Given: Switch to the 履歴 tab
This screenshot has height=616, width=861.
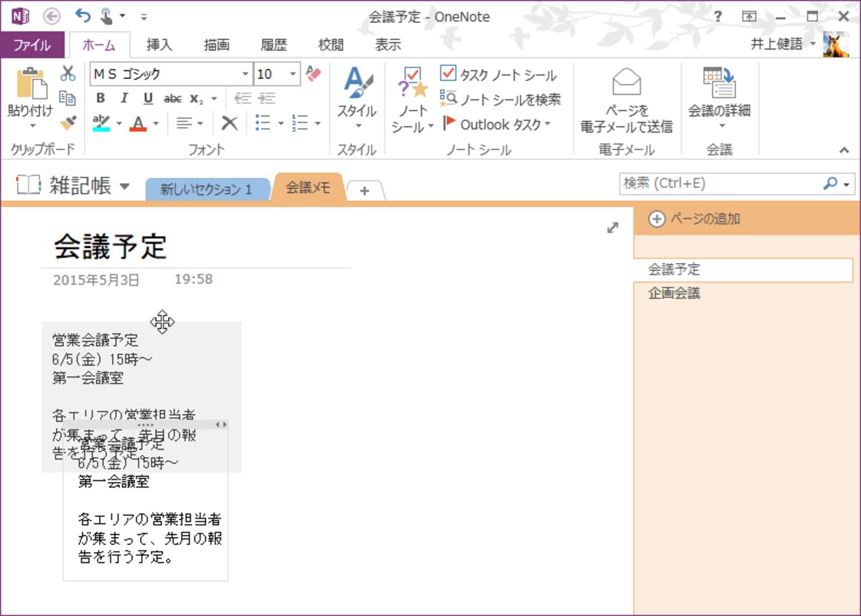Looking at the screenshot, I should 273,45.
